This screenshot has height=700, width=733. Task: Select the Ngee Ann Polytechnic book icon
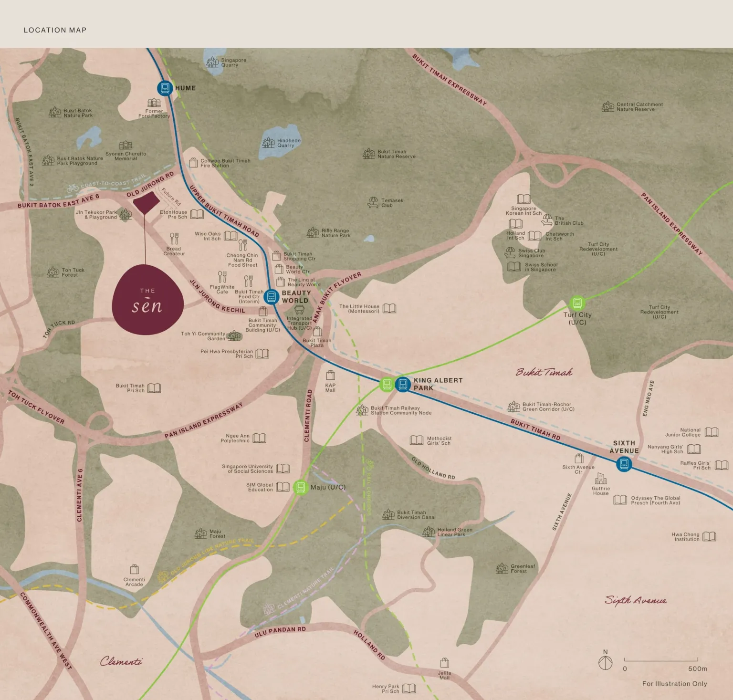260,438
